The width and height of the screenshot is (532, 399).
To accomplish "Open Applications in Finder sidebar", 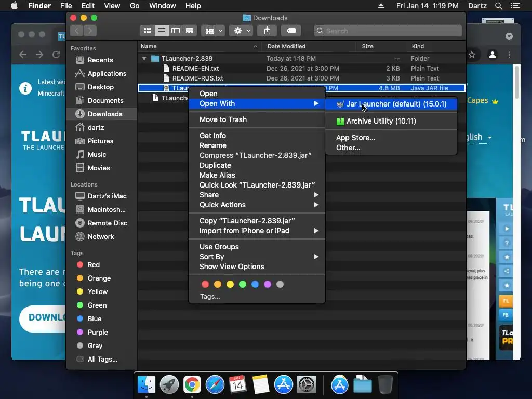I will coord(102,74).
